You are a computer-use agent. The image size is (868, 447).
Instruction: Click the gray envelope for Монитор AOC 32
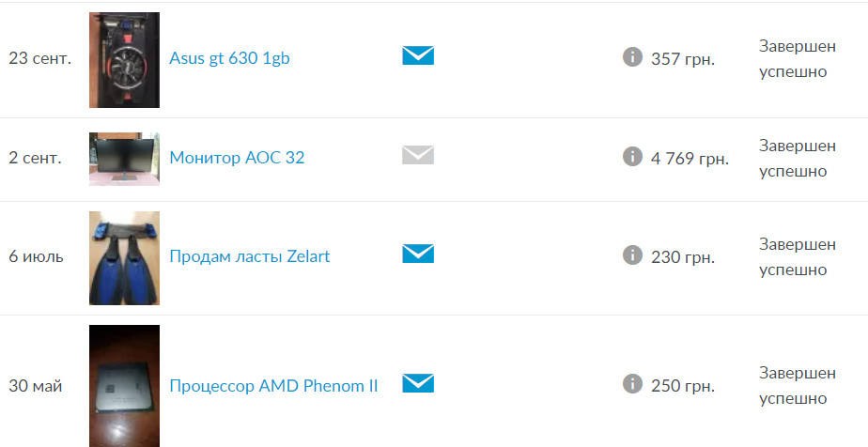(418, 155)
